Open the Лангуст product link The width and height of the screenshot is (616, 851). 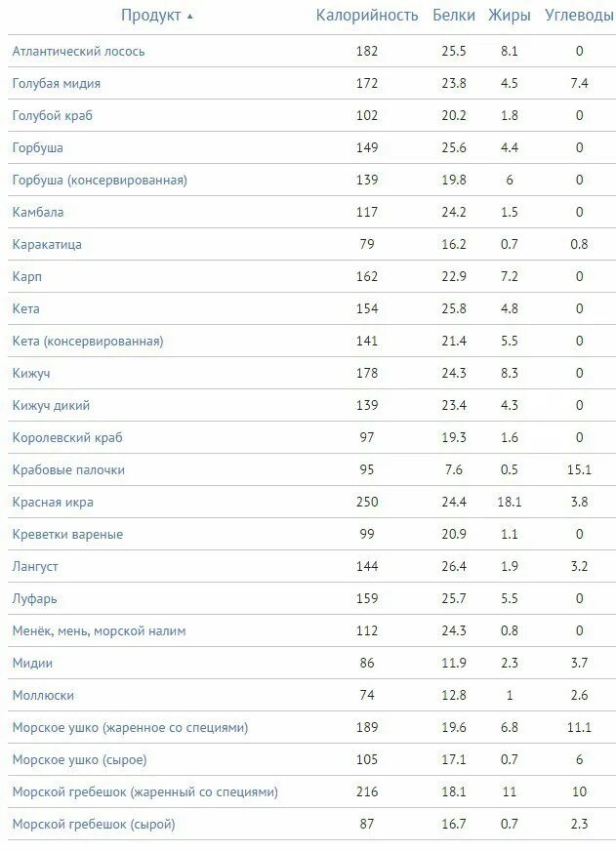point(35,566)
